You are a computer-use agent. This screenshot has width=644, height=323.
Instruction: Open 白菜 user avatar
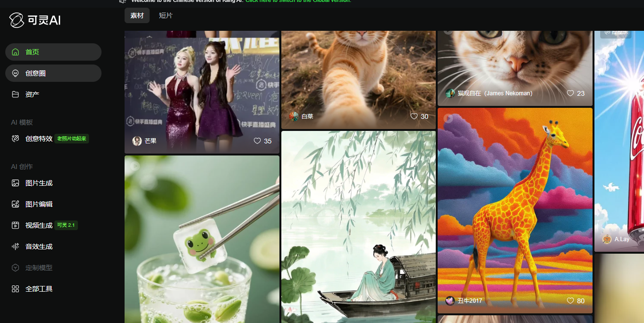[294, 116]
